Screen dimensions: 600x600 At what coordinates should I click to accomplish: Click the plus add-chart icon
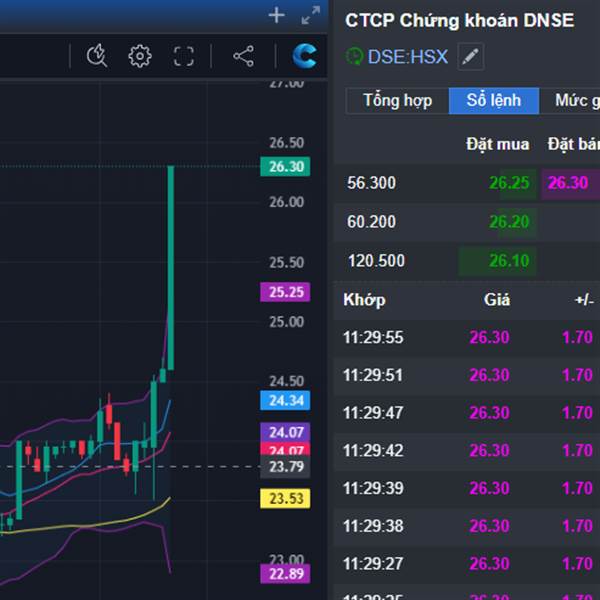coord(276,16)
